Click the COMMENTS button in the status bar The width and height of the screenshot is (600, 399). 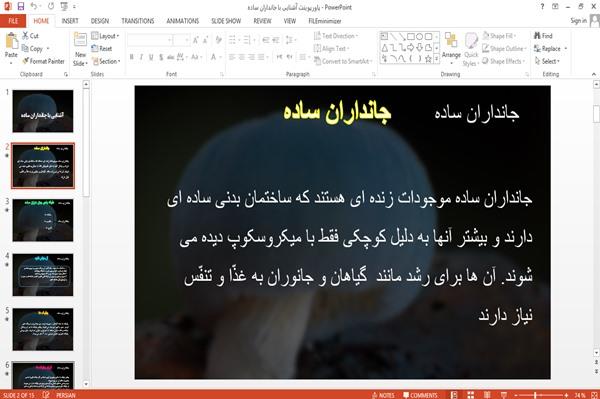(x=420, y=395)
